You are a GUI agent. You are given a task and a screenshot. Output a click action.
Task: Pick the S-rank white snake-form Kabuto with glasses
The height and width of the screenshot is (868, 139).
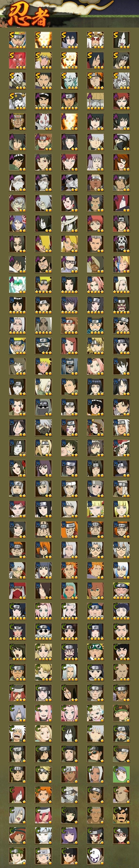[x=121, y=81]
